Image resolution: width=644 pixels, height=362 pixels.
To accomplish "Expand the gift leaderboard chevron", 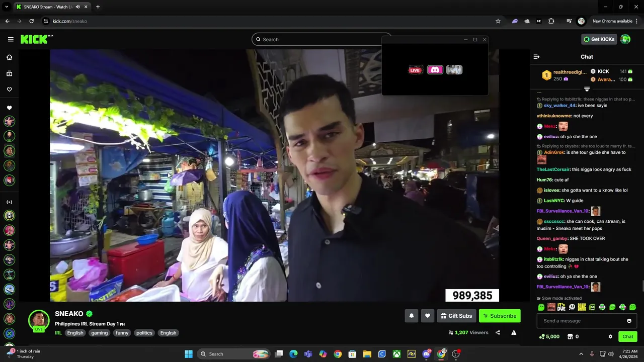I will pyautogui.click(x=587, y=89).
